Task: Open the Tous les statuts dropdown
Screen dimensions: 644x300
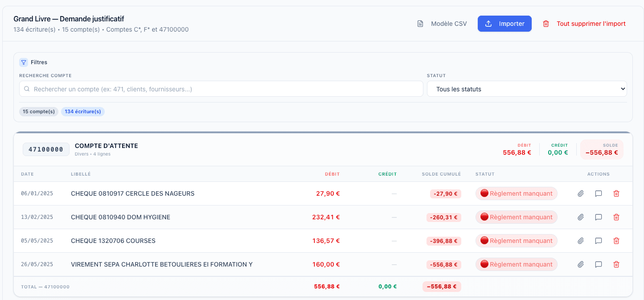Action: pyautogui.click(x=527, y=89)
